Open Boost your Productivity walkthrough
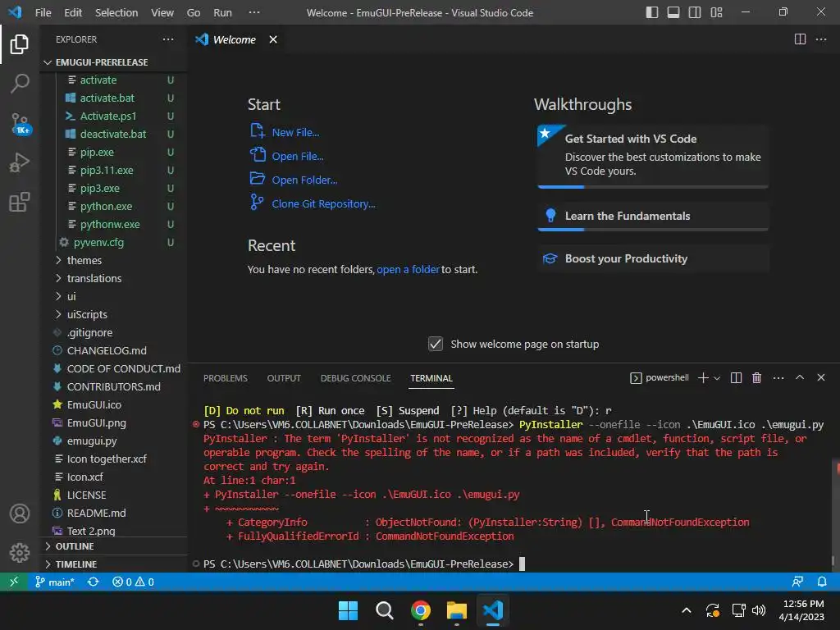This screenshot has width=840, height=630. [x=652, y=258]
